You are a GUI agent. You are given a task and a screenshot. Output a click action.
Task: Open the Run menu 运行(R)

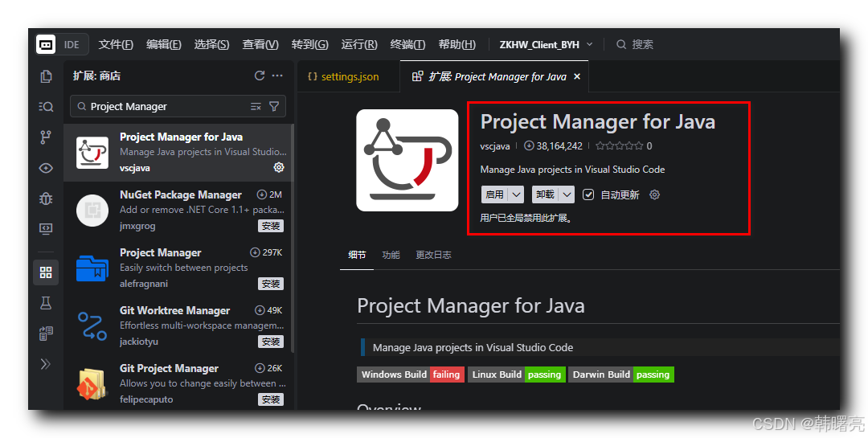pos(359,44)
